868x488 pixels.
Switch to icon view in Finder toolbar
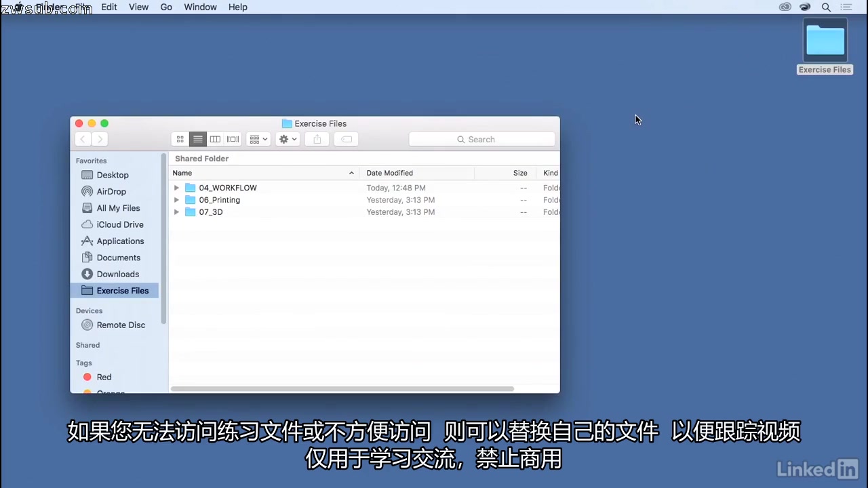coord(180,139)
